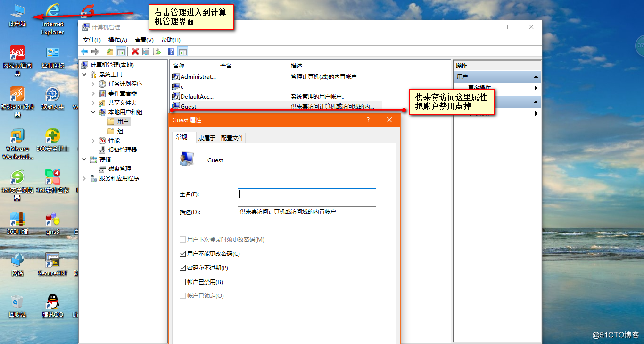Viewport: 644px width, 344px height.
Task: Open 360压缩 desktop icon
Action: [18, 223]
